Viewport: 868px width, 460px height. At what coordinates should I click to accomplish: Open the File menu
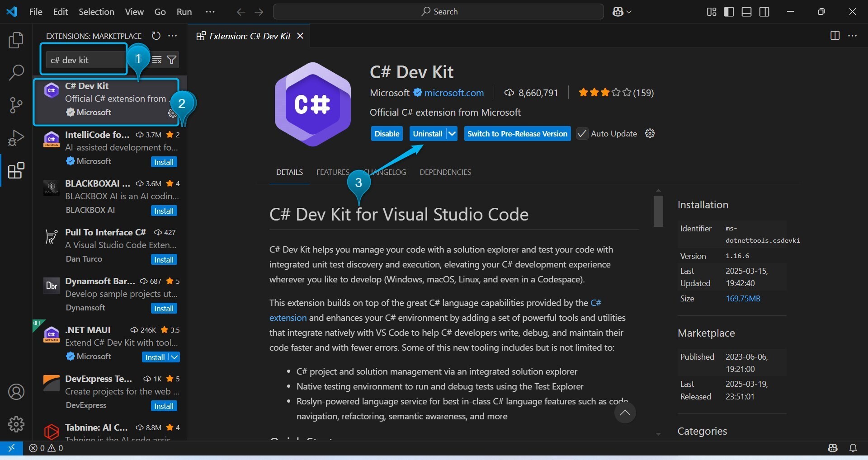(x=36, y=12)
